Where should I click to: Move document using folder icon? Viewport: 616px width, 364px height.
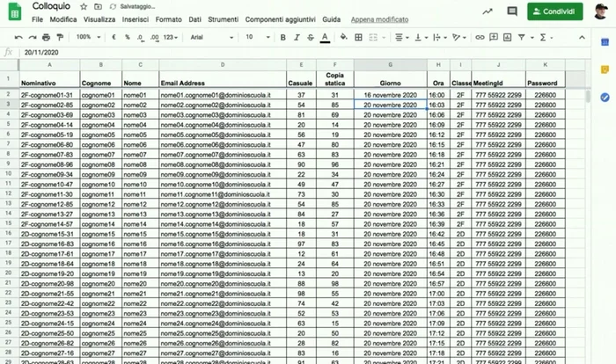(x=99, y=7)
